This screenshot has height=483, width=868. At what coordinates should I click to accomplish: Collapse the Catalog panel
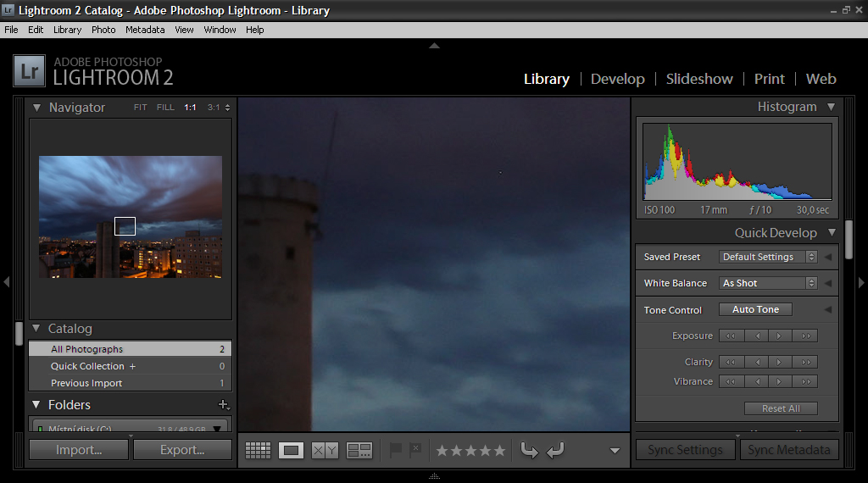(36, 329)
